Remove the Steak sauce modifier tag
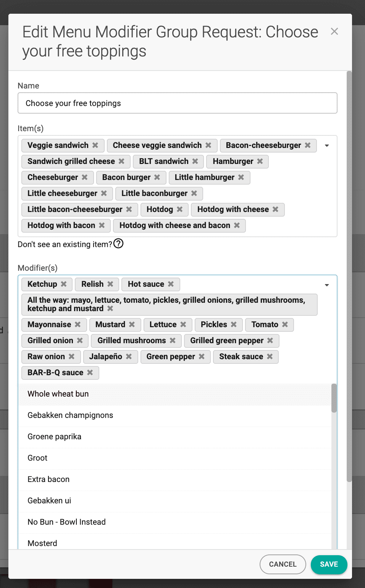This screenshot has width=365, height=588. 270,357
